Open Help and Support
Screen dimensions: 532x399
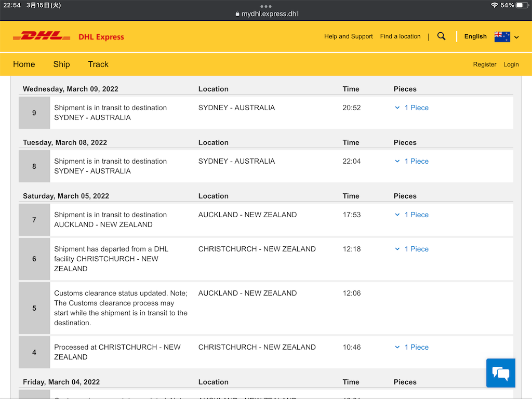[x=349, y=36]
